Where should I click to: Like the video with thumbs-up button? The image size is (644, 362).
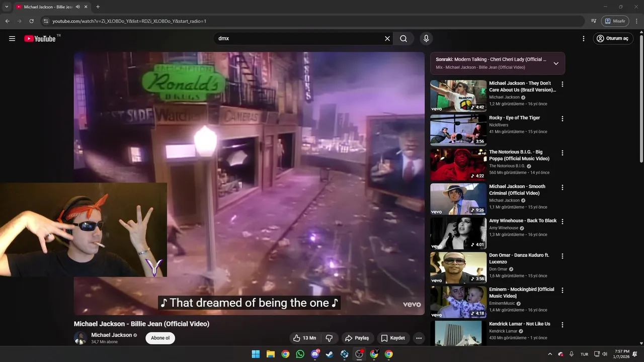pos(305,338)
